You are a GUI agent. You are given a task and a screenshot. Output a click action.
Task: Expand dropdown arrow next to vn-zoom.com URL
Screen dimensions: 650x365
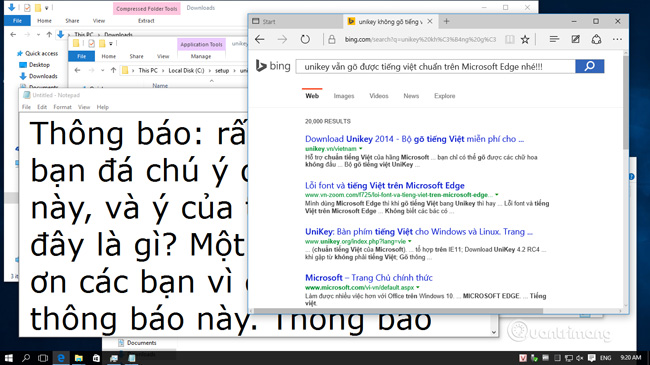point(497,195)
